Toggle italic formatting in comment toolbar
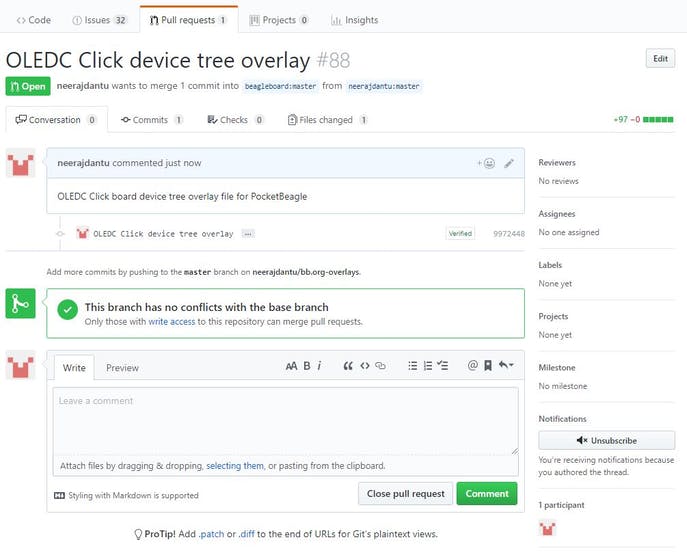This screenshot has width=687, height=555. [x=319, y=366]
